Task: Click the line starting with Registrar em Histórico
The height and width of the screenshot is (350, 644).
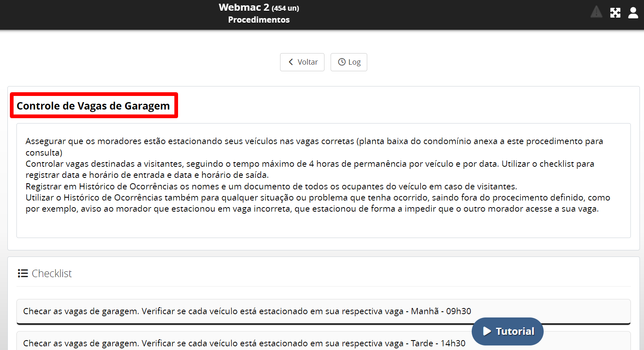Action: (x=271, y=187)
